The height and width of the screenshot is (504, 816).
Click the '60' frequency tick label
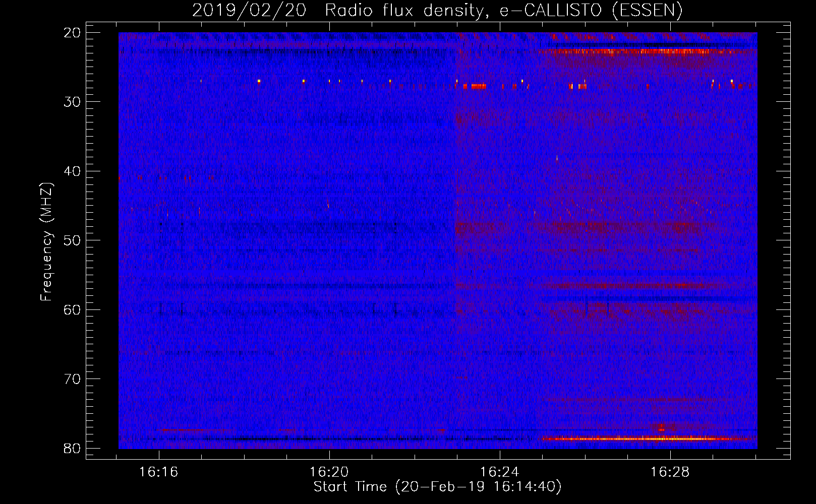(x=73, y=310)
